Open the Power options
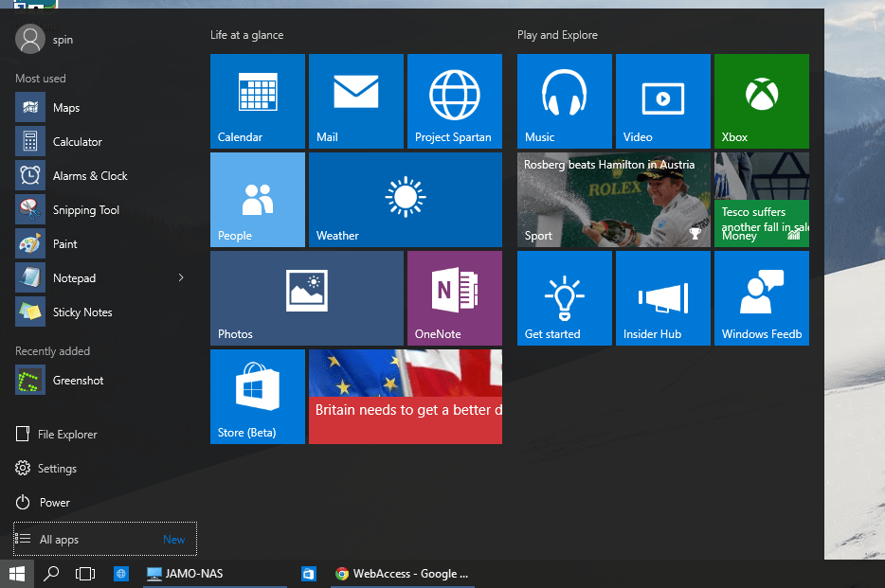The width and height of the screenshot is (885, 588). click(x=55, y=502)
